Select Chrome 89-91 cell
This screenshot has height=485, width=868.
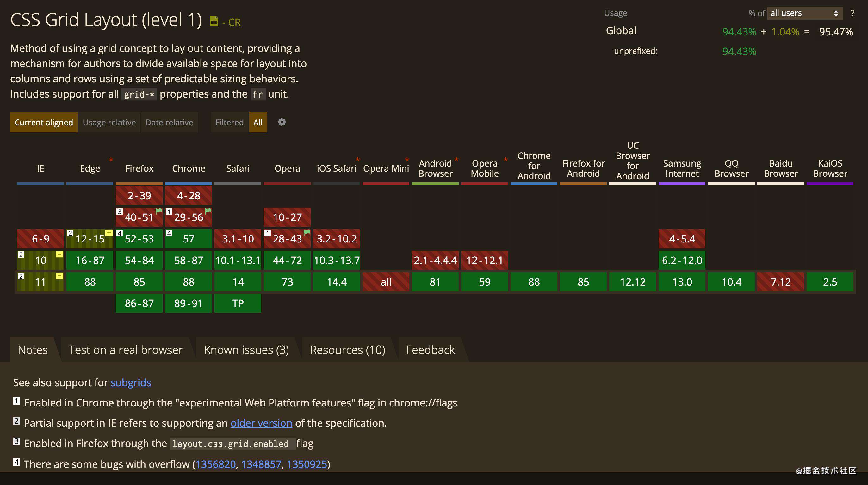[188, 303]
